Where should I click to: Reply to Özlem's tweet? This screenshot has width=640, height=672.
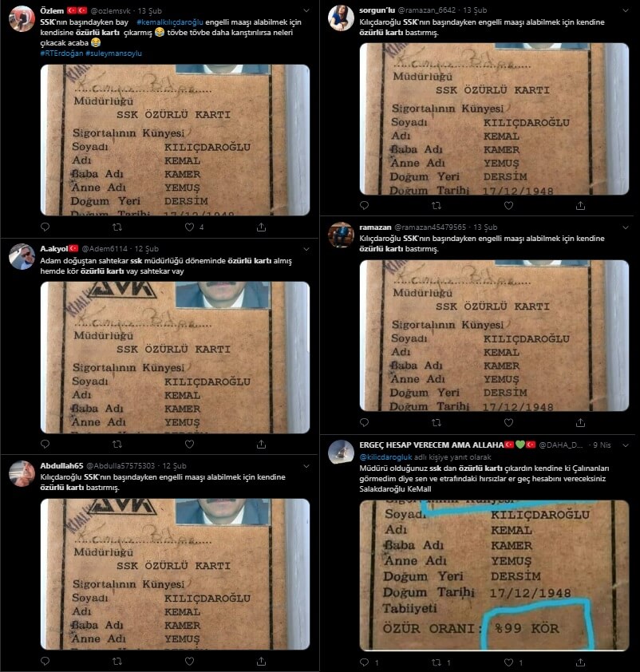pyautogui.click(x=45, y=227)
